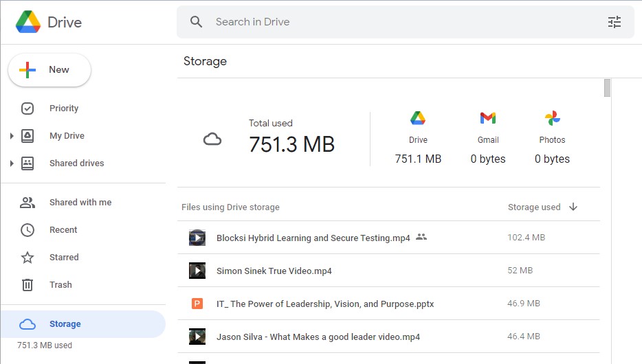Expand the Shared drives tree arrow
The height and width of the screenshot is (364, 642).
coord(12,163)
